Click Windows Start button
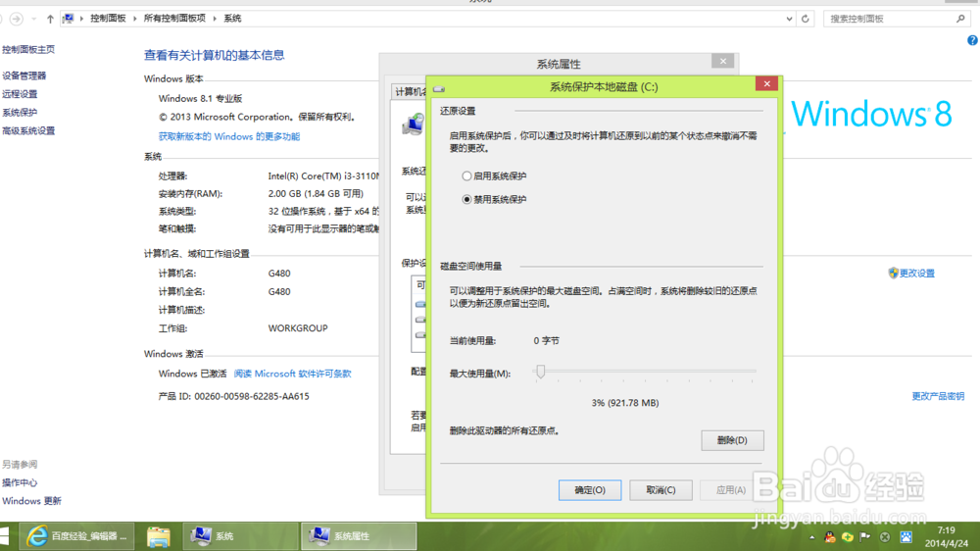Screen dimensions: 980x551 click(5, 536)
